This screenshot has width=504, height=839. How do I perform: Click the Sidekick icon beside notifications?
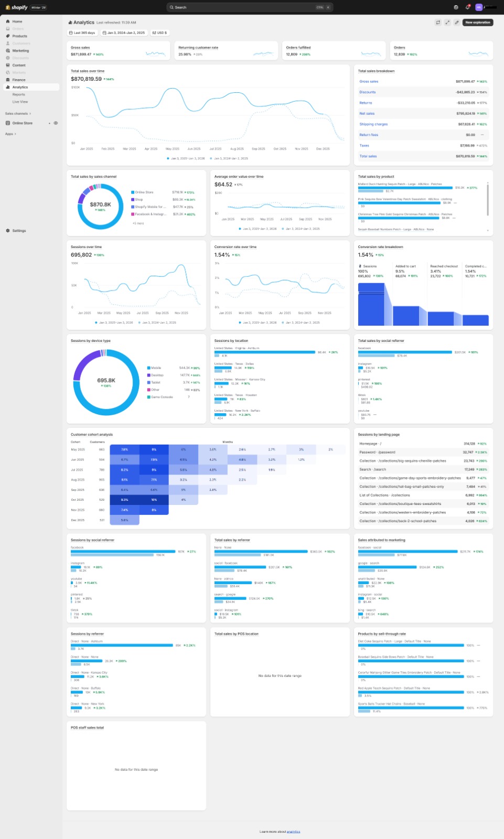[x=456, y=7]
